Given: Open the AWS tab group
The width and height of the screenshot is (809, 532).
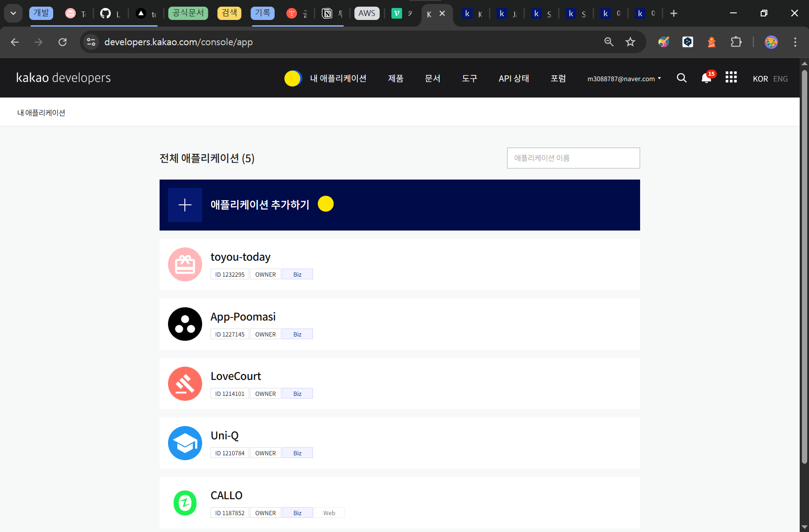Looking at the screenshot, I should [x=367, y=13].
